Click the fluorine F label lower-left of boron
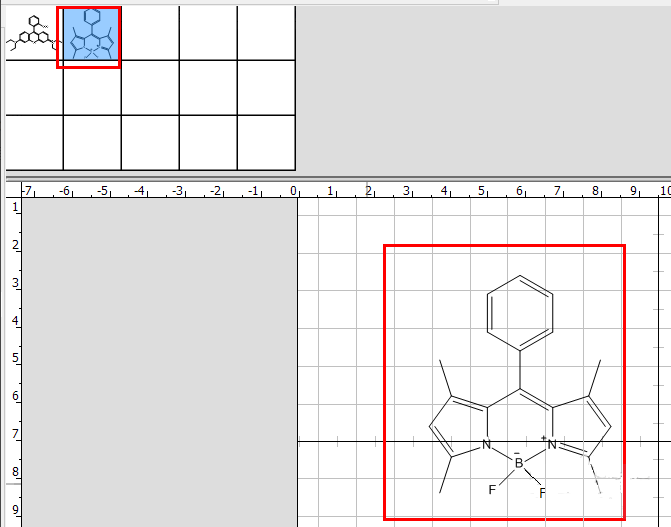 pos(492,489)
